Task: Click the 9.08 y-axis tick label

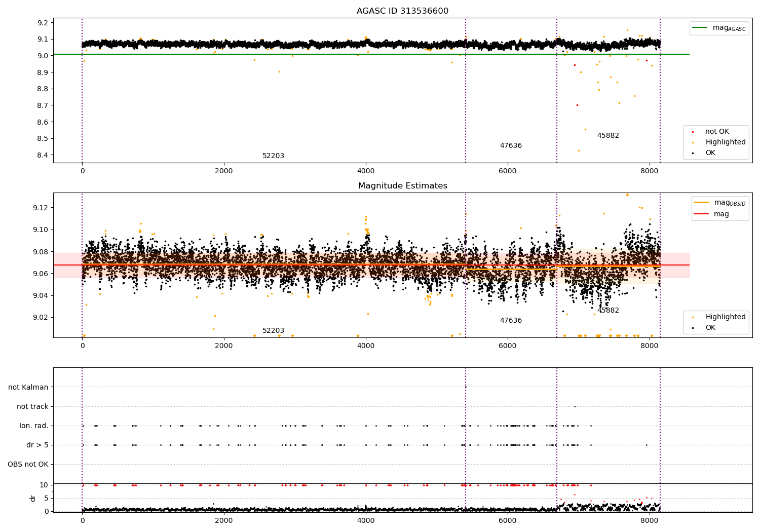Action: (41, 252)
